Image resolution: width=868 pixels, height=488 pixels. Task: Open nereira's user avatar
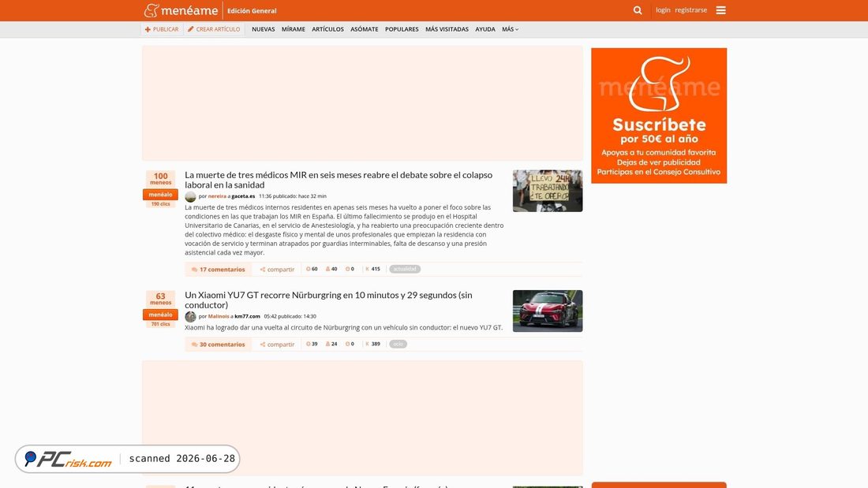pyautogui.click(x=190, y=196)
